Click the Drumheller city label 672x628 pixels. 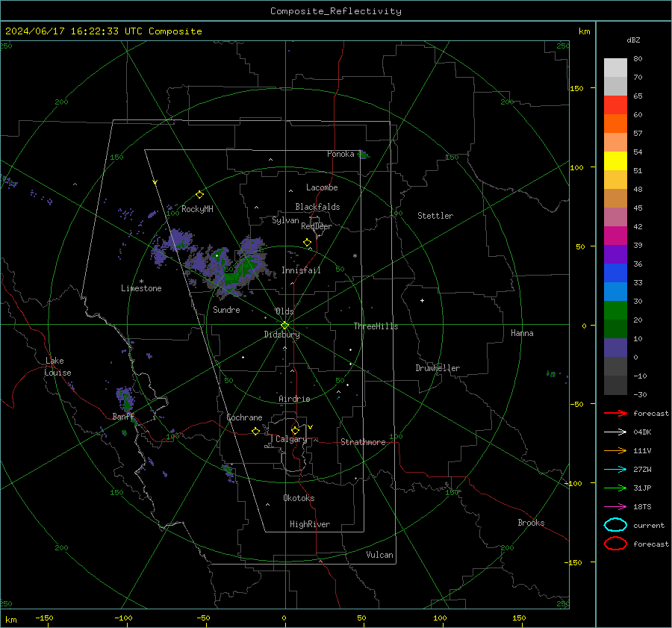click(x=438, y=368)
